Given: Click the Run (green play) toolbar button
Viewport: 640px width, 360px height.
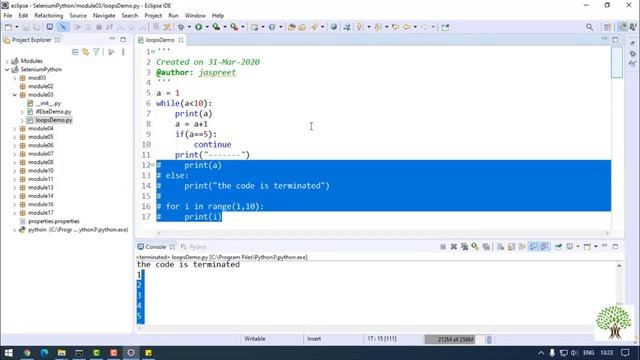Looking at the screenshot, I should pos(198,27).
